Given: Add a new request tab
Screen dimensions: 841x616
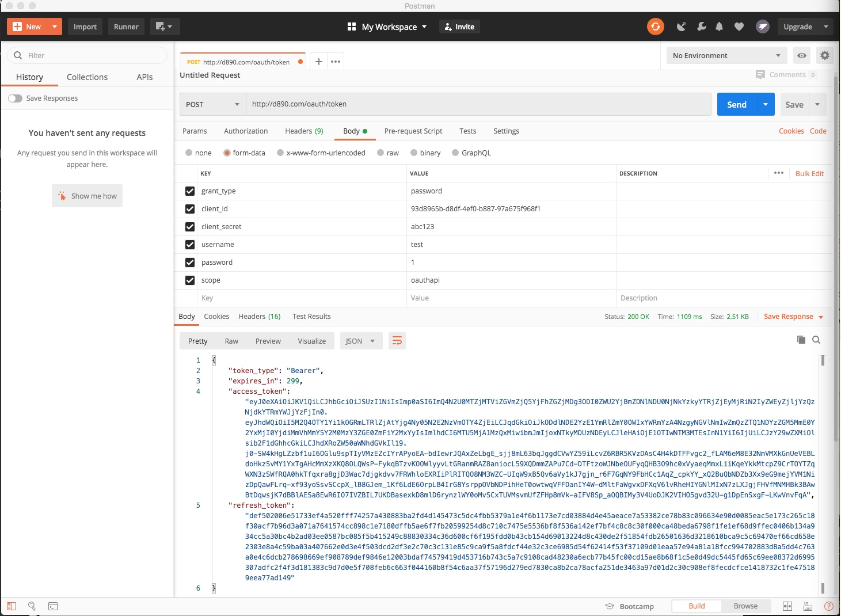Looking at the screenshot, I should point(318,62).
